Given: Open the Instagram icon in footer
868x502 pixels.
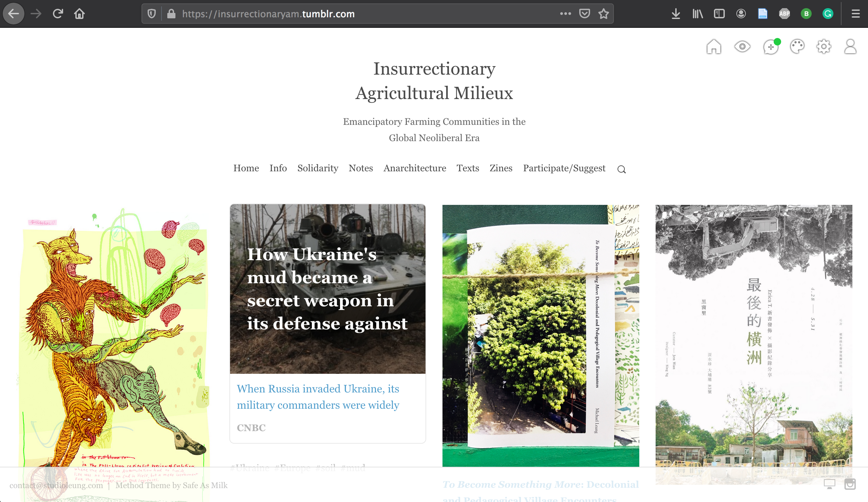Looking at the screenshot, I should (x=850, y=484).
